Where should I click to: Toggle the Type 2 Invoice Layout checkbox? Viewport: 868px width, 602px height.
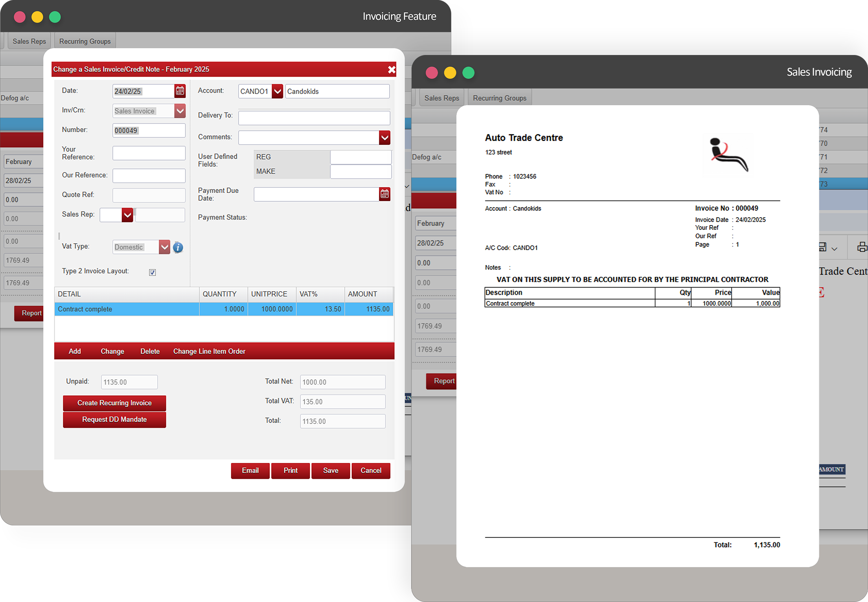[153, 272]
